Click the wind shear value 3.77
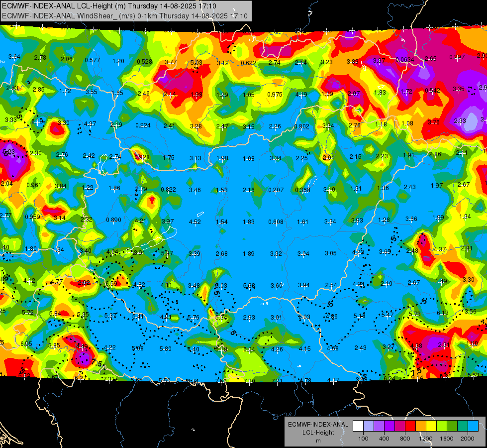This screenshot has height=448, width=487. click(x=171, y=62)
